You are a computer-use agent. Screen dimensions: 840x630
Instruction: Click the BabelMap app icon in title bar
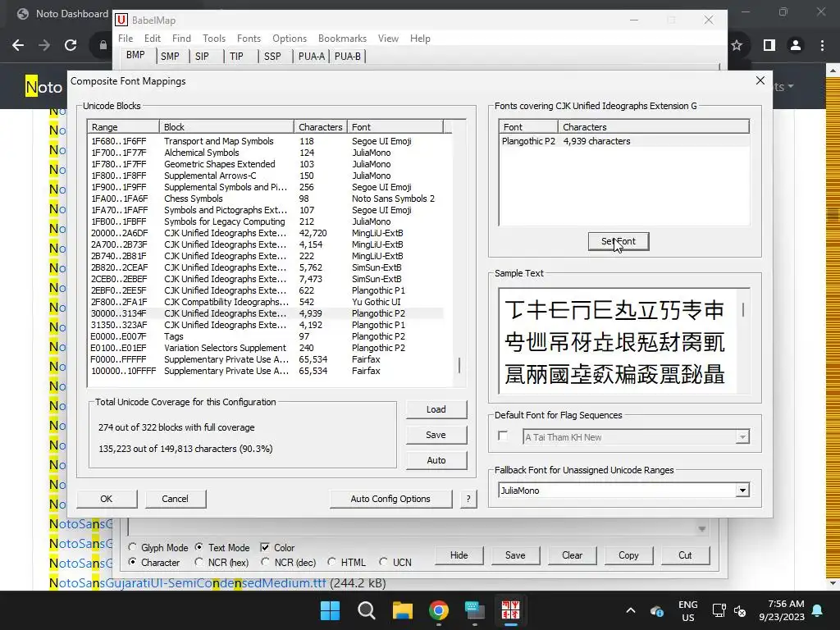tap(121, 20)
